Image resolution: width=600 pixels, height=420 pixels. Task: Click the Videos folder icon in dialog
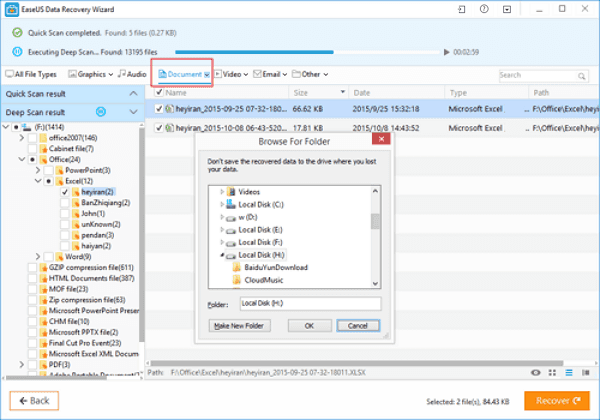(x=231, y=192)
